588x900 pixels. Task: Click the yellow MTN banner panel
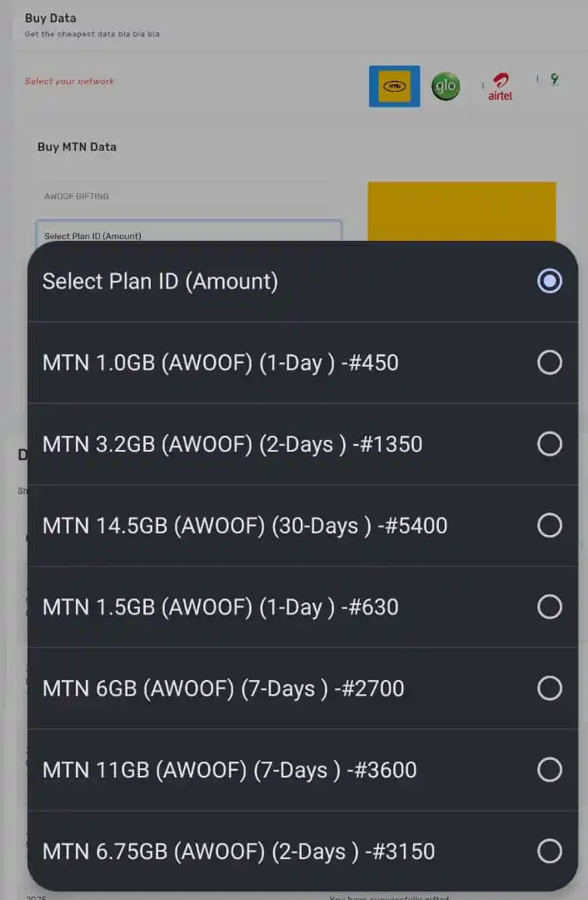461,211
